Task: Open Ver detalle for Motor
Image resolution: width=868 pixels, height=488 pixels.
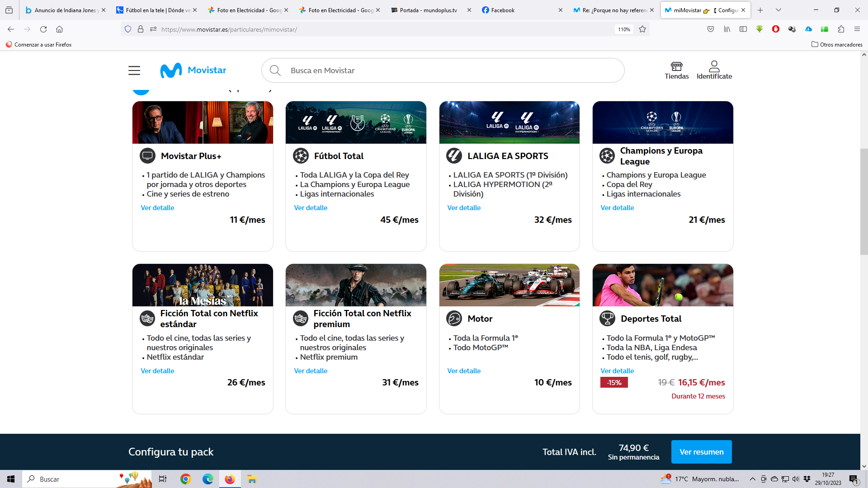Action: pyautogui.click(x=464, y=371)
